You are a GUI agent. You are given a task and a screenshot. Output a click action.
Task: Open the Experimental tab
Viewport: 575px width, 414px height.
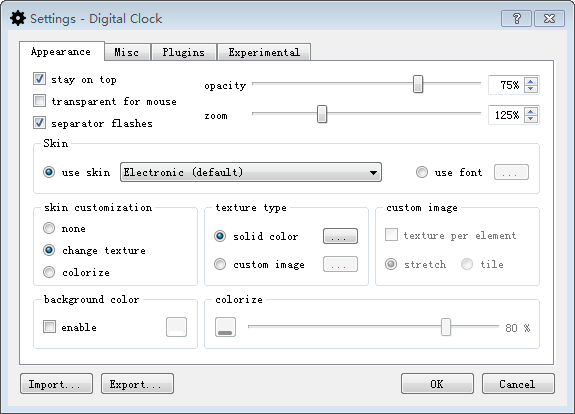(x=264, y=52)
